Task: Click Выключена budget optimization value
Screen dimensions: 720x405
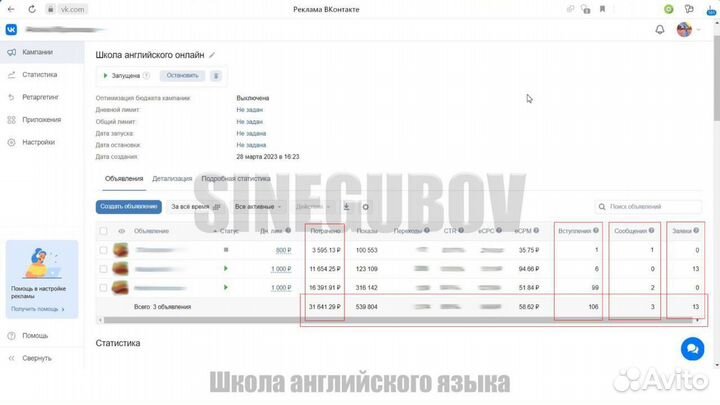Action: click(253, 98)
